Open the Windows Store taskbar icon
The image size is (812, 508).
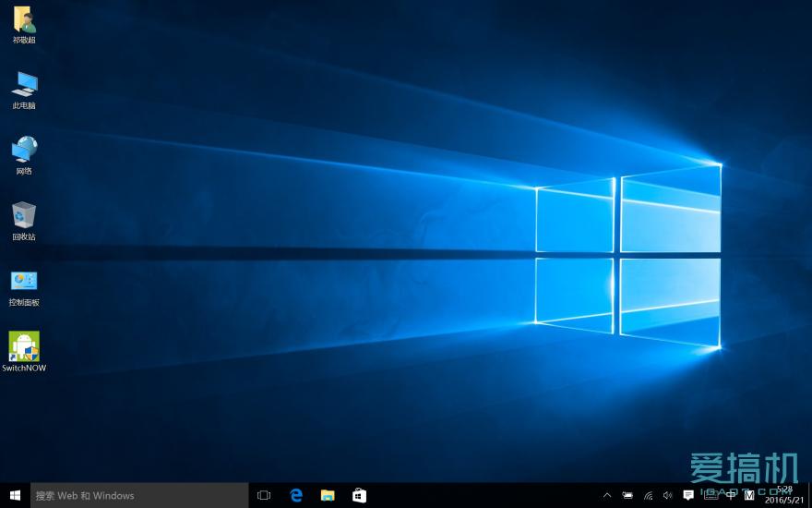[359, 496]
